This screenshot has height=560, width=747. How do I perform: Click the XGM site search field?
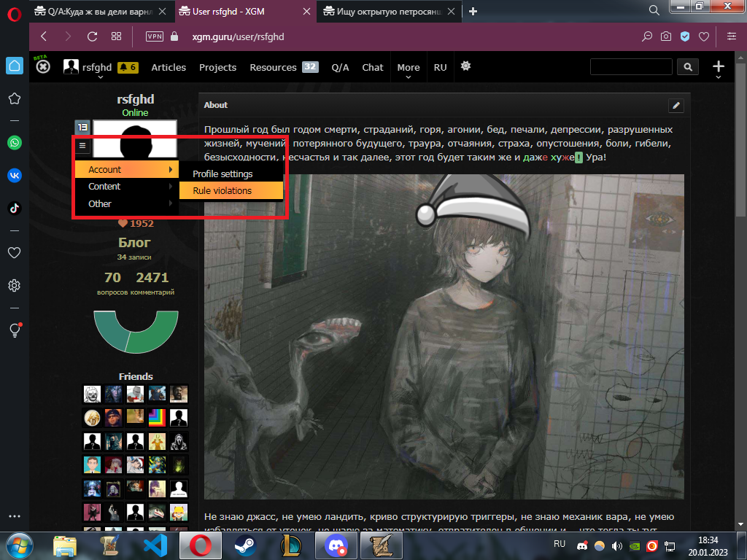point(631,67)
